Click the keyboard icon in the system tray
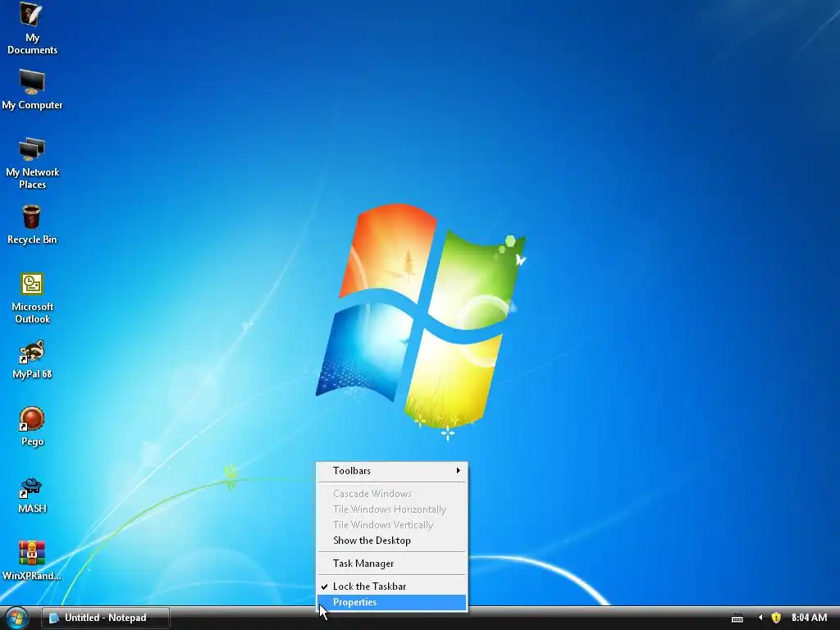Image resolution: width=840 pixels, height=630 pixels. click(x=737, y=619)
